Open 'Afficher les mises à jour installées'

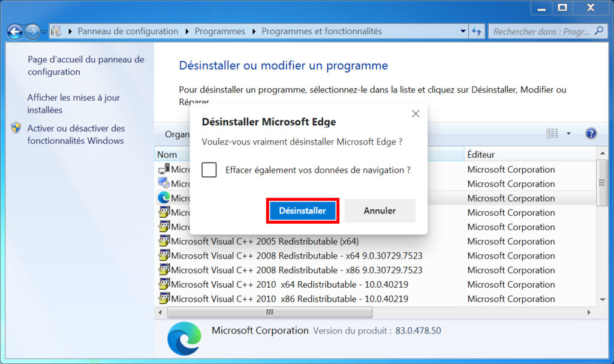coord(74,104)
